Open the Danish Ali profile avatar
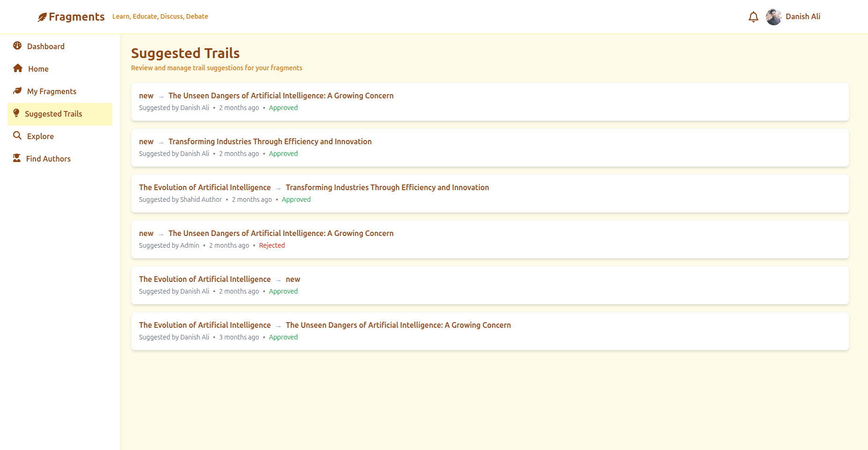 773,17
